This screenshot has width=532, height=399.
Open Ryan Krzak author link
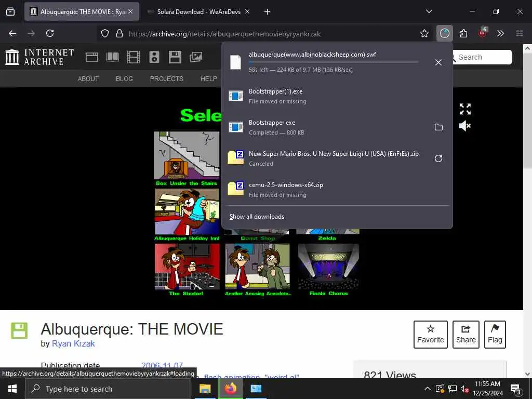(x=73, y=344)
